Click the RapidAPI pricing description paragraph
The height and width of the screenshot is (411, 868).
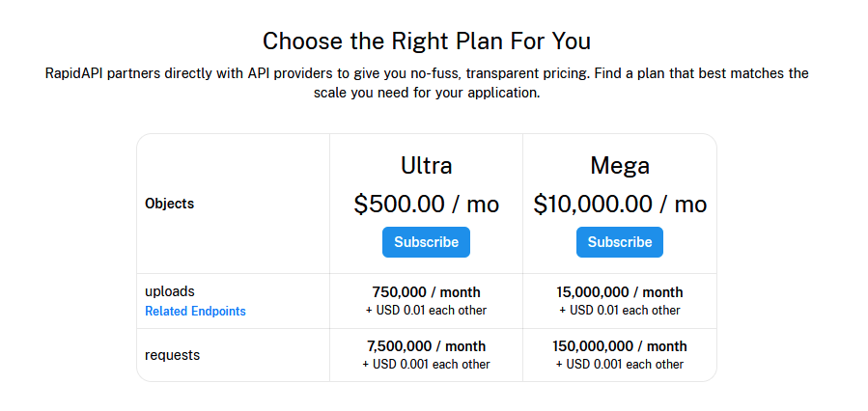pos(426,83)
